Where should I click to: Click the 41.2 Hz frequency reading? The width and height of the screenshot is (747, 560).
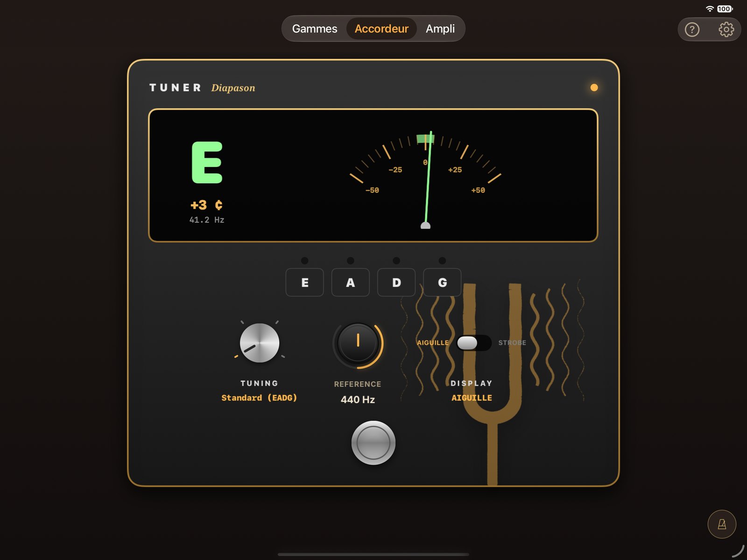207,220
